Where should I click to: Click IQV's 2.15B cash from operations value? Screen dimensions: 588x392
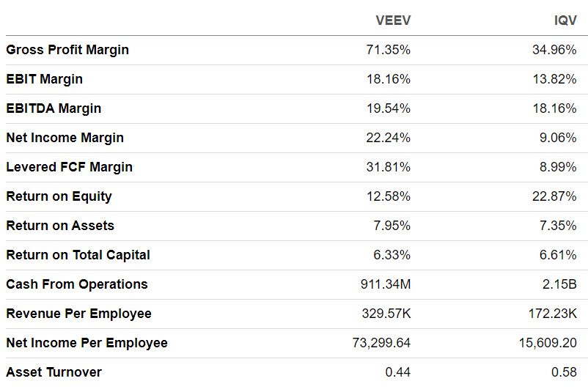coord(561,284)
